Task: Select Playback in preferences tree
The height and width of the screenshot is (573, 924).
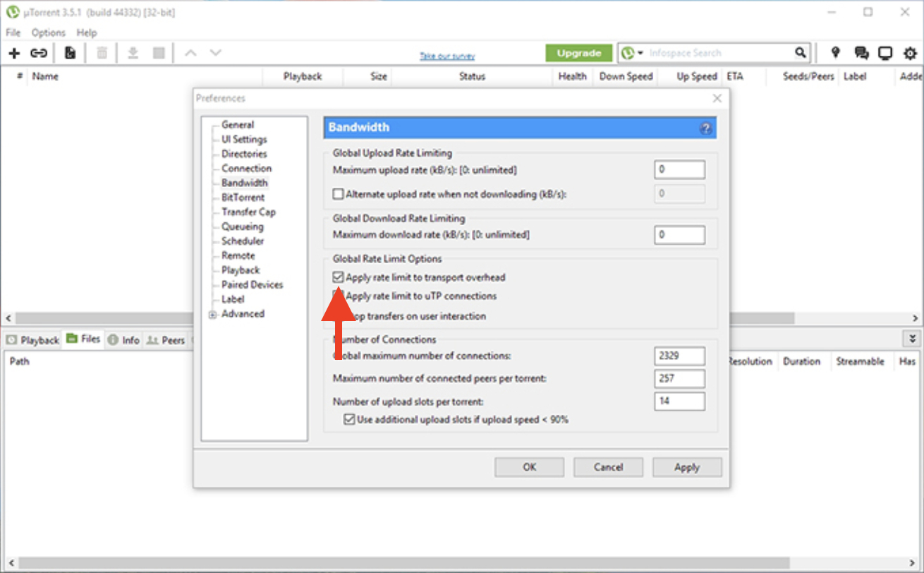Action: pos(241,270)
